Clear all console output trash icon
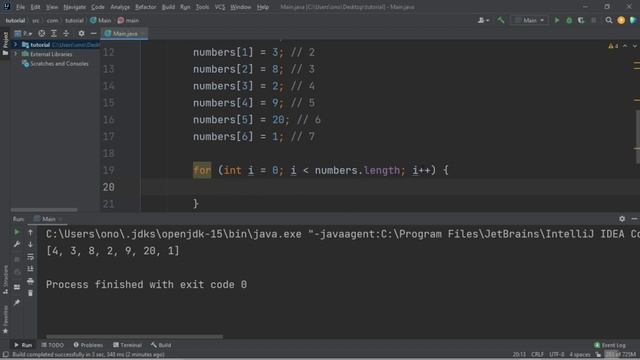 point(30,293)
